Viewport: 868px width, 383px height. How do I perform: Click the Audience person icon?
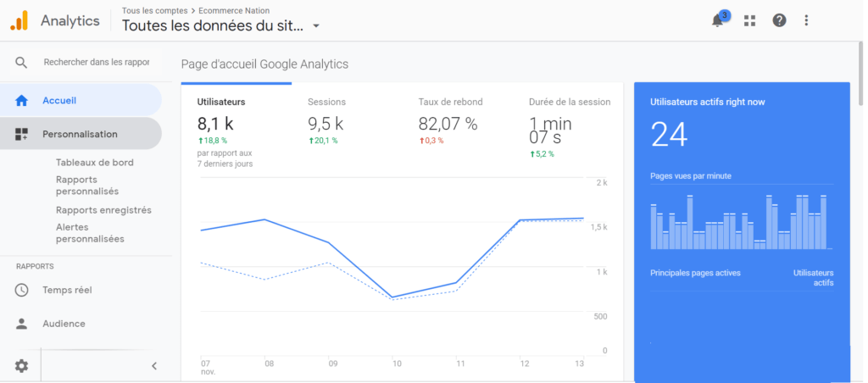tap(21, 324)
